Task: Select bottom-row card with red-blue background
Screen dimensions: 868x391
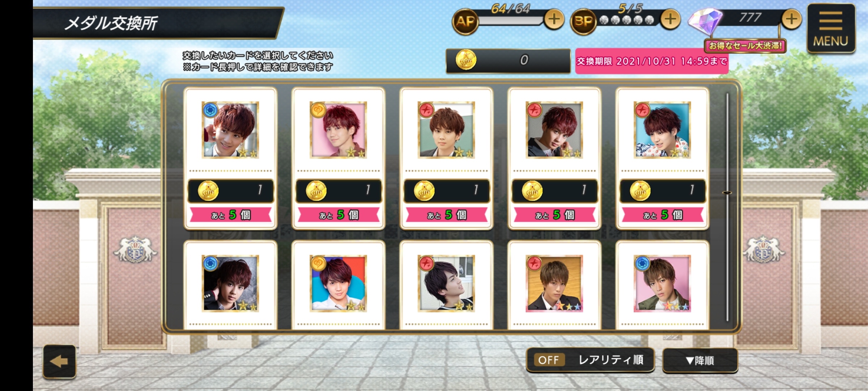Action: coord(338,283)
